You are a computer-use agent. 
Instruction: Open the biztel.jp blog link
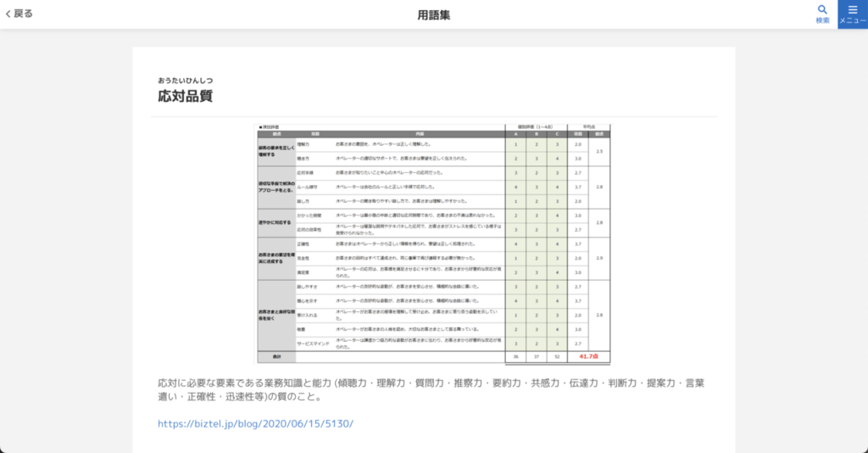[x=255, y=423]
